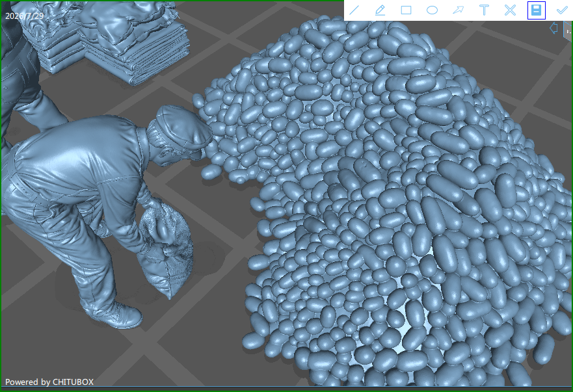This screenshot has height=392, width=573.
Task: Save the screenshot using the floppy icon
Action: (x=536, y=10)
